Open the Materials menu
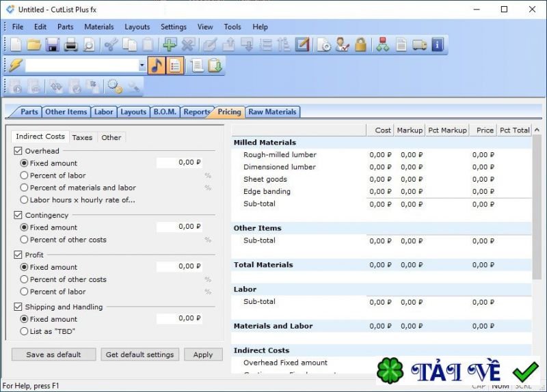This screenshot has height=392, width=547. tap(99, 27)
